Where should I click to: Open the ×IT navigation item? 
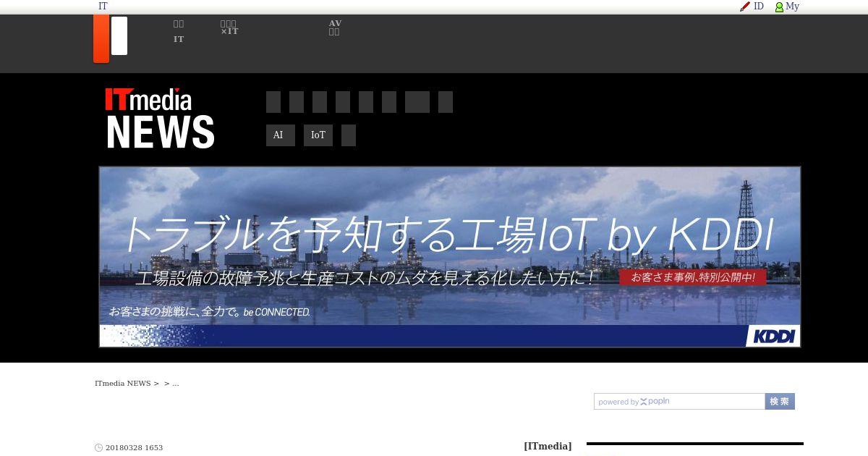tap(229, 28)
